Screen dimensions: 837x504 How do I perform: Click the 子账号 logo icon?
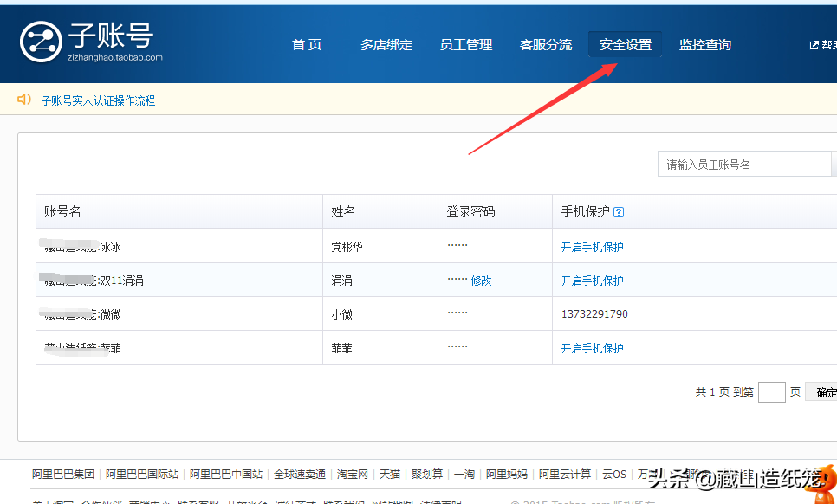(x=41, y=42)
